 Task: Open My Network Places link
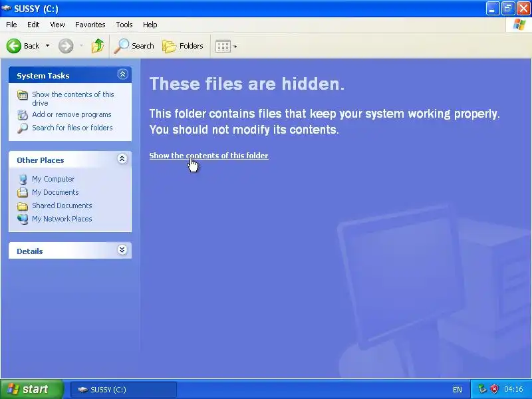[x=62, y=219]
